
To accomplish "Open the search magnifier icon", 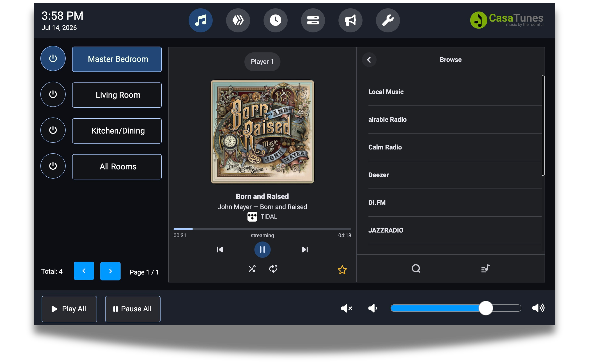I will pos(416,269).
